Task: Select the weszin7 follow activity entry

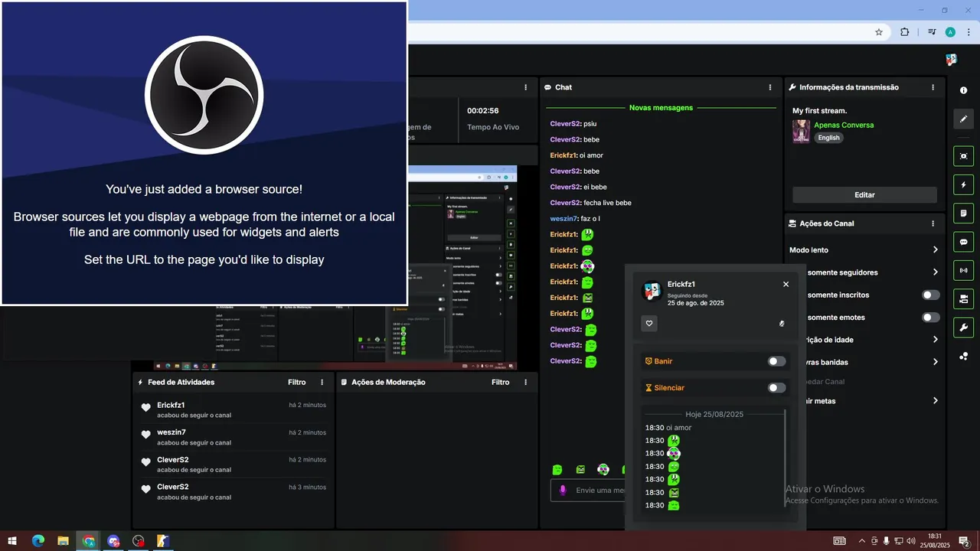Action: click(234, 437)
